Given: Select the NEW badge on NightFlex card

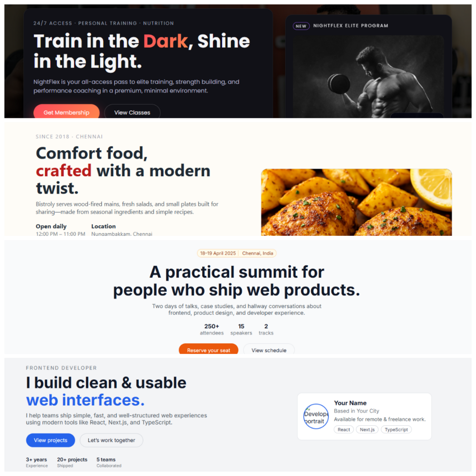Looking at the screenshot, I should click(301, 26).
